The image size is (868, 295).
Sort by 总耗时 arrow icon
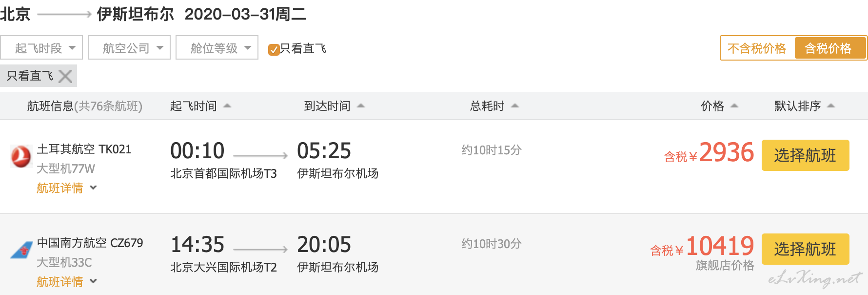pyautogui.click(x=515, y=105)
